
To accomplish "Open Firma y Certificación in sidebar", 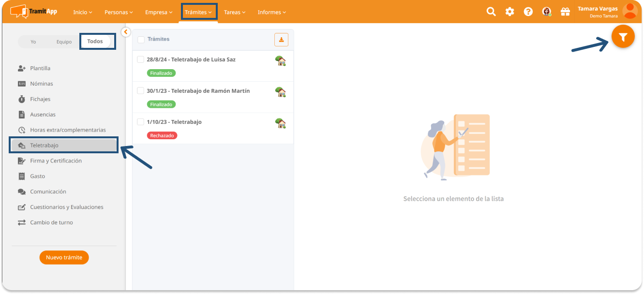I will 56,161.
